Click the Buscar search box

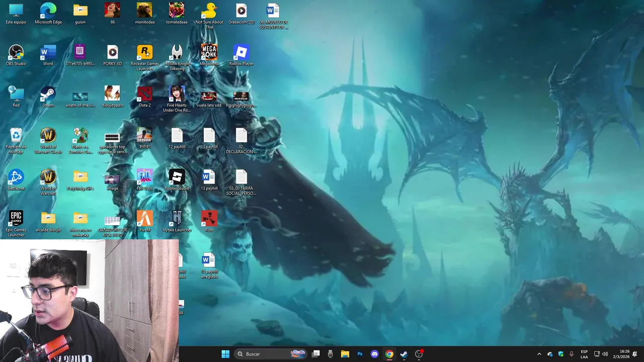[x=271, y=354]
